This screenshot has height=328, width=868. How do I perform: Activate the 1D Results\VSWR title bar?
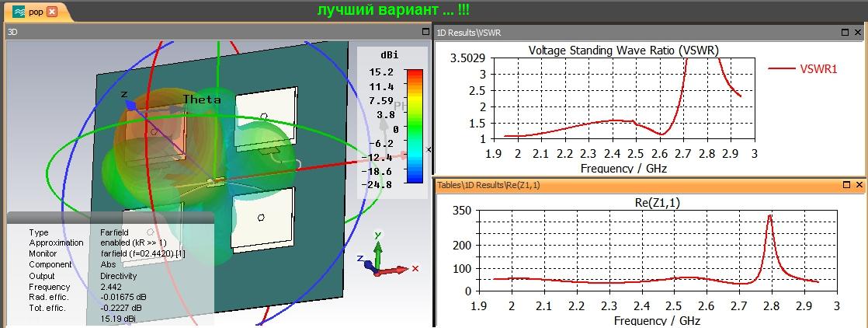pyautogui.click(x=650, y=33)
